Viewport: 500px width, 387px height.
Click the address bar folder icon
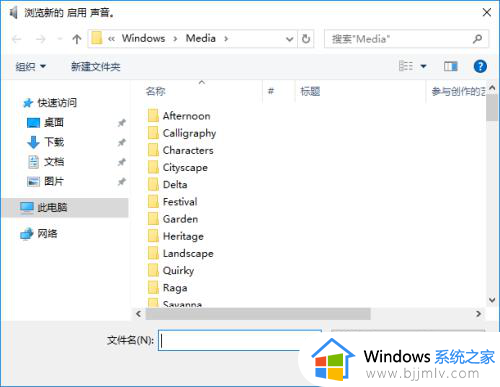[97, 38]
